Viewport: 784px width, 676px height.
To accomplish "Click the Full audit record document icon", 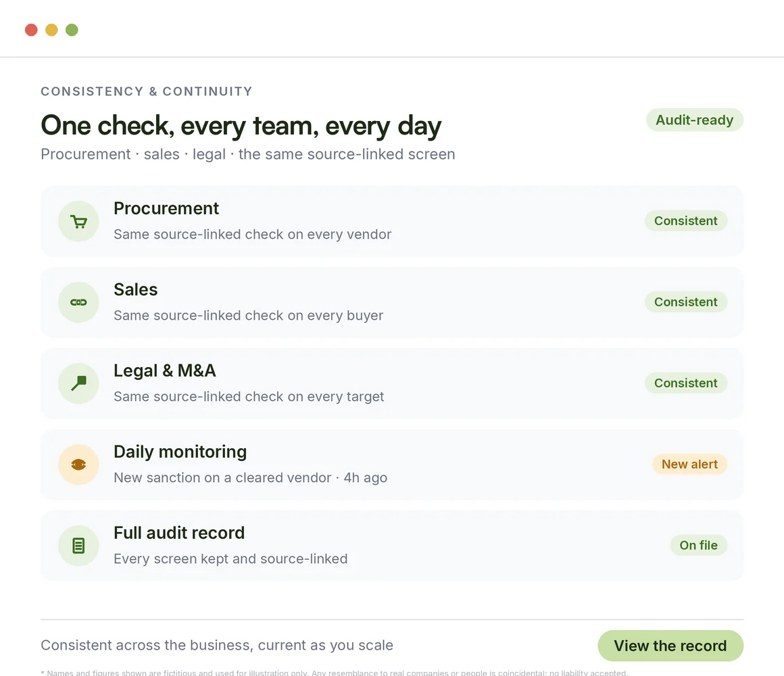I will pyautogui.click(x=78, y=546).
